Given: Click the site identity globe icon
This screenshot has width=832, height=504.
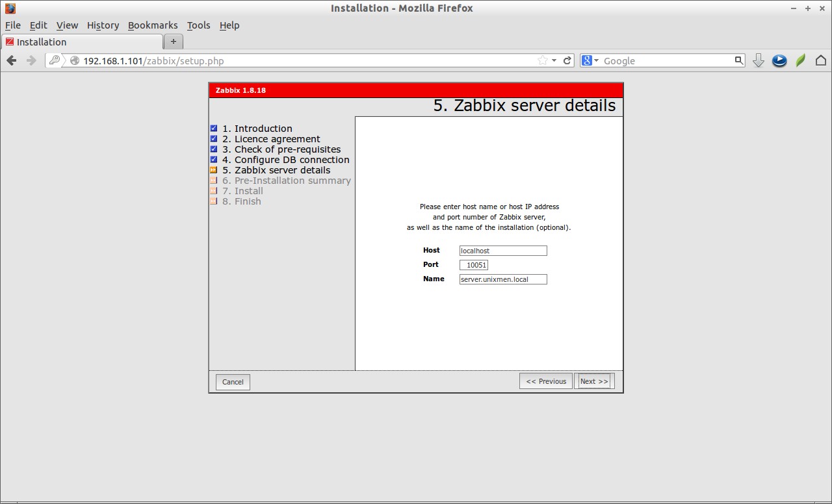Looking at the screenshot, I should pyautogui.click(x=75, y=60).
